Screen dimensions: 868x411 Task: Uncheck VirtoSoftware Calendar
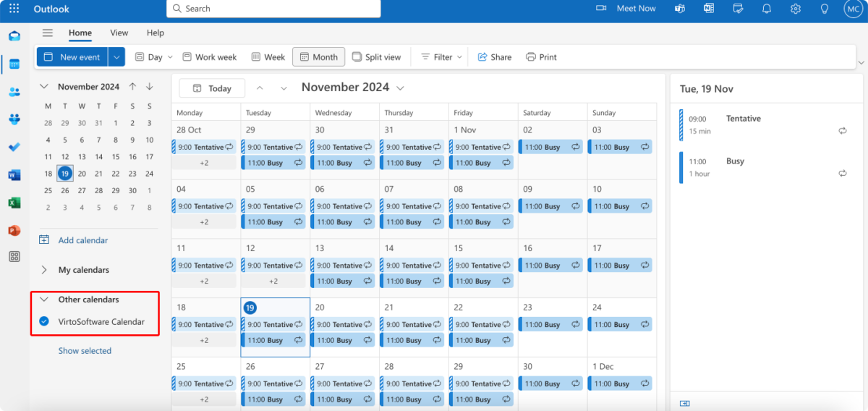click(x=44, y=321)
